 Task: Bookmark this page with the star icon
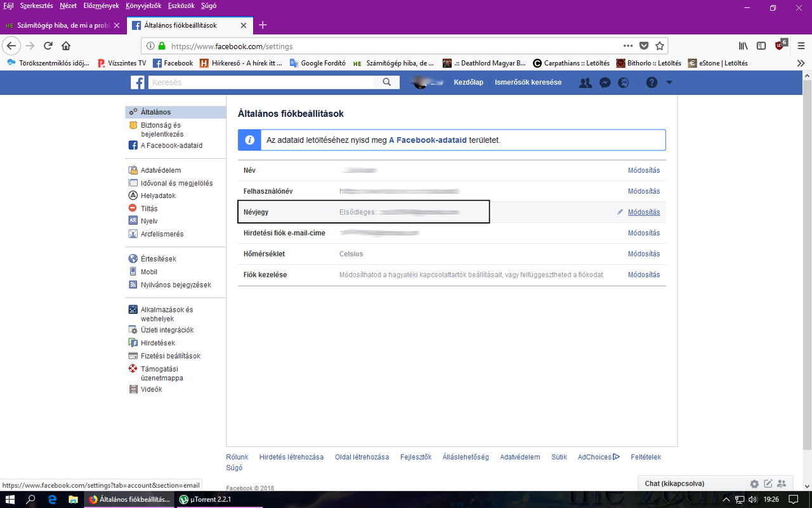660,46
